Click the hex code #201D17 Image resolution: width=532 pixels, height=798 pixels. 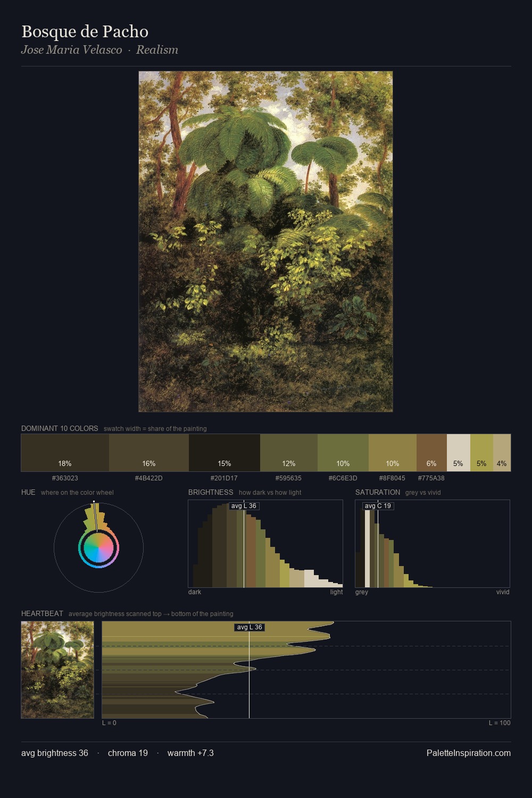coord(224,478)
